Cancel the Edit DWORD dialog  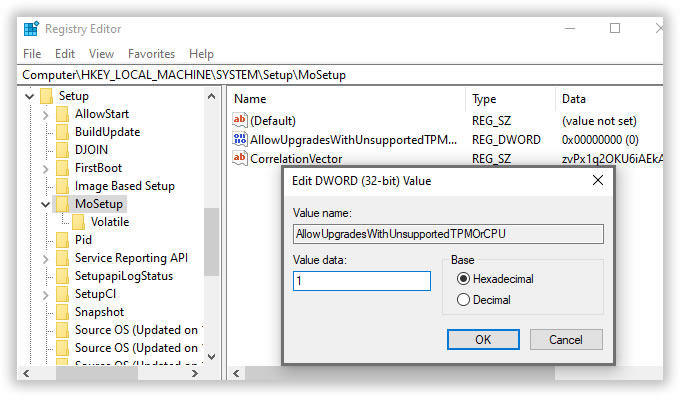(x=566, y=339)
